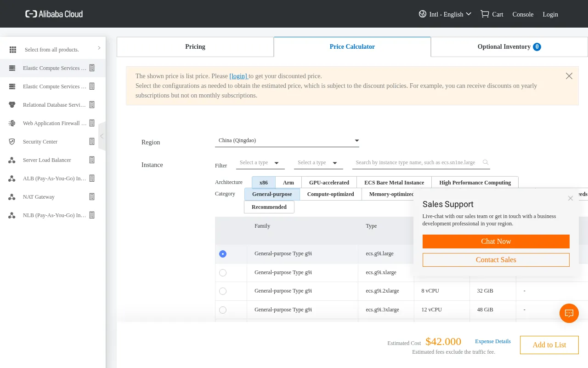
Task: Click the ALB (Pay-As-You-Go) network icon
Action: pos(12,178)
